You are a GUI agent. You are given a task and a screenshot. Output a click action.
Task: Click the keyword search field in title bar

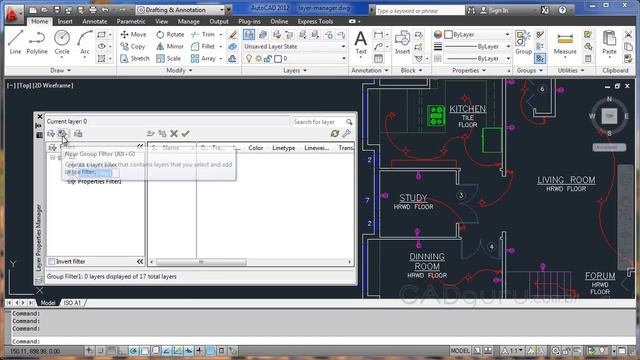click(420, 11)
